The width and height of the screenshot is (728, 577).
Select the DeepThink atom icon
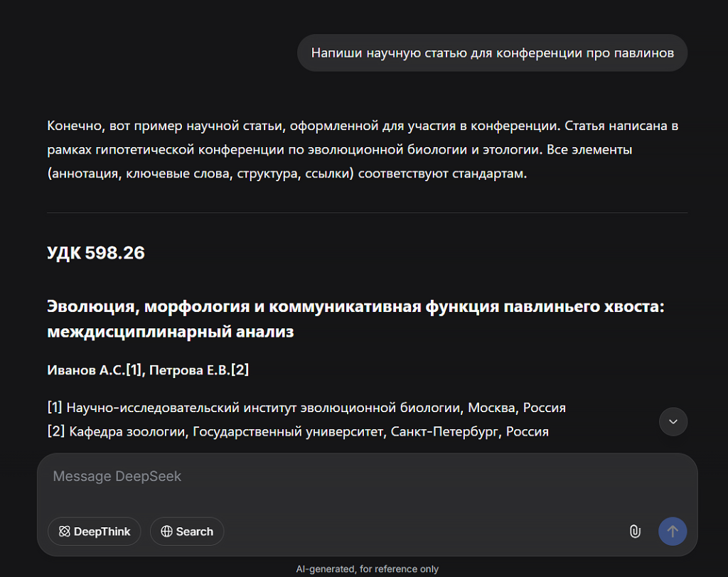click(64, 531)
